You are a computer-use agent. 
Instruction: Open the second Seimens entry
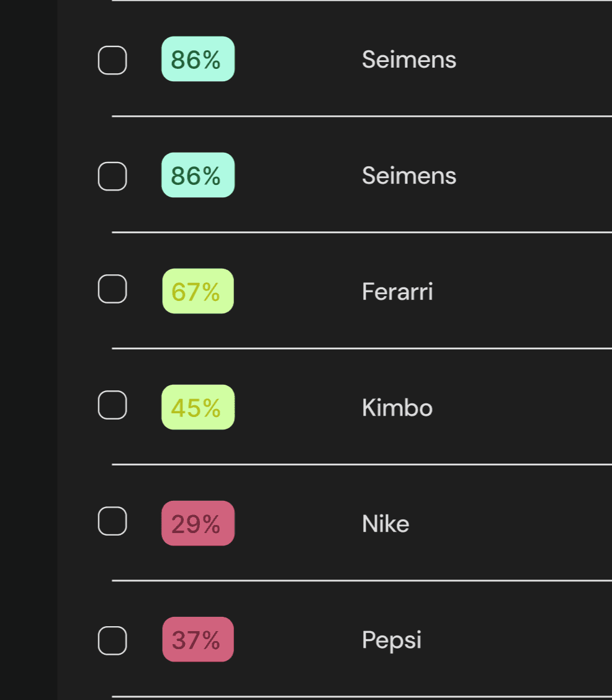pyautogui.click(x=409, y=176)
